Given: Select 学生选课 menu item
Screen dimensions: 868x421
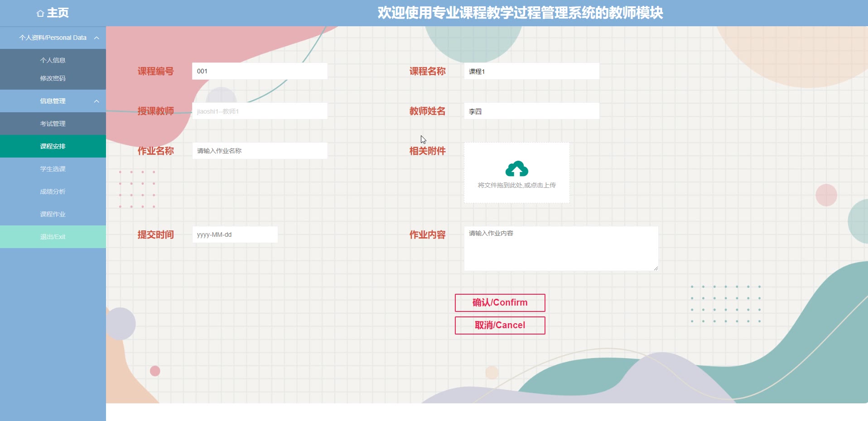Looking at the screenshot, I should [53, 169].
